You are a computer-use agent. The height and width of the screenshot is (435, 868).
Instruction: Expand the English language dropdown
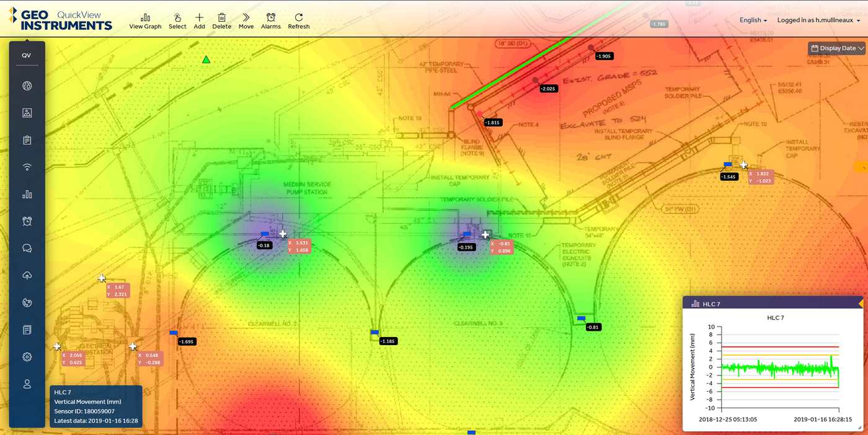click(x=752, y=20)
